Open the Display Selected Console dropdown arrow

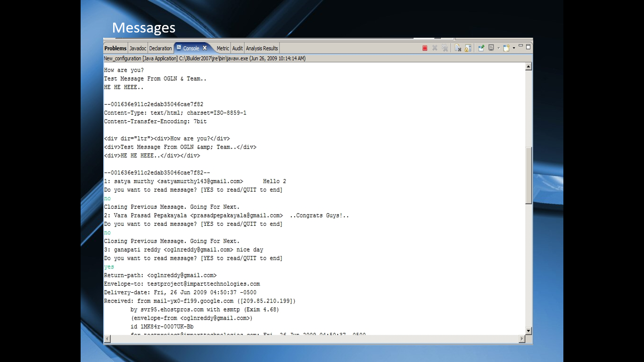coord(499,48)
